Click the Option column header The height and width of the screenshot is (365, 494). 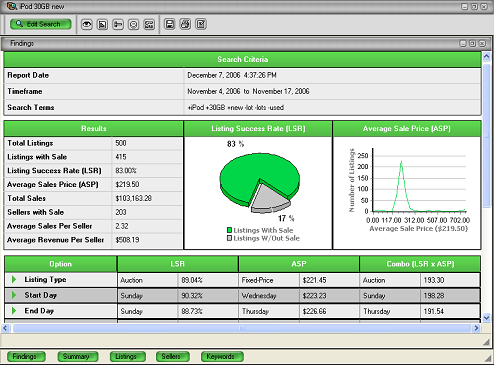61,264
